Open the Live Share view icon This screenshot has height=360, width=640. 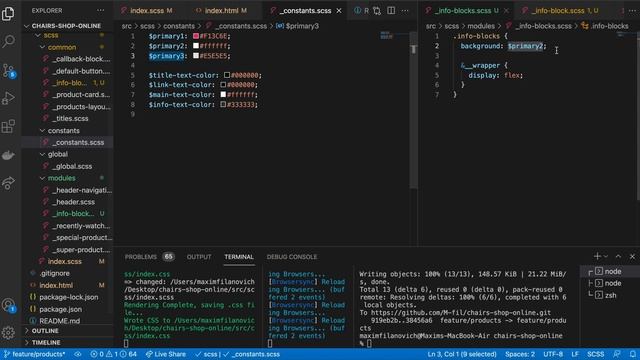[8, 183]
